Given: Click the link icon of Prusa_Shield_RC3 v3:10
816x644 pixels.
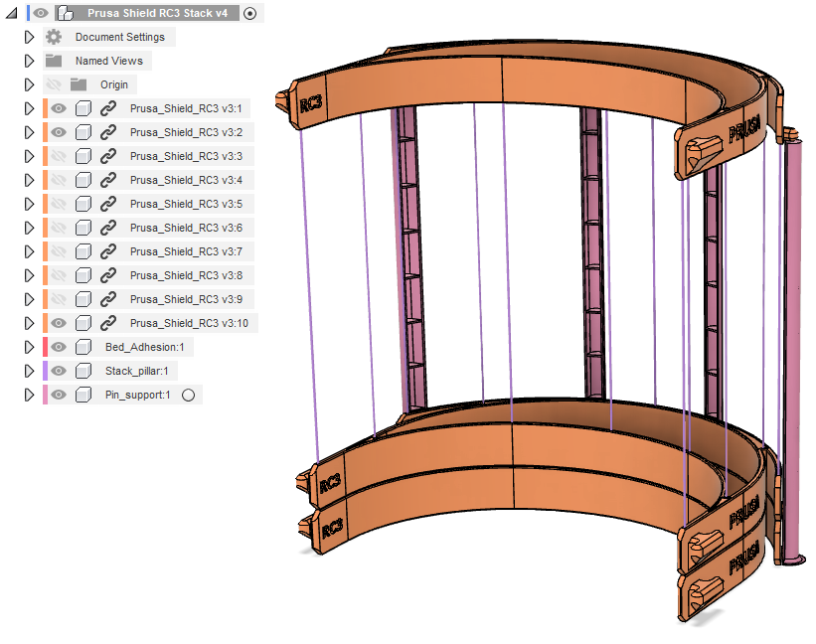Looking at the screenshot, I should pyautogui.click(x=107, y=323).
